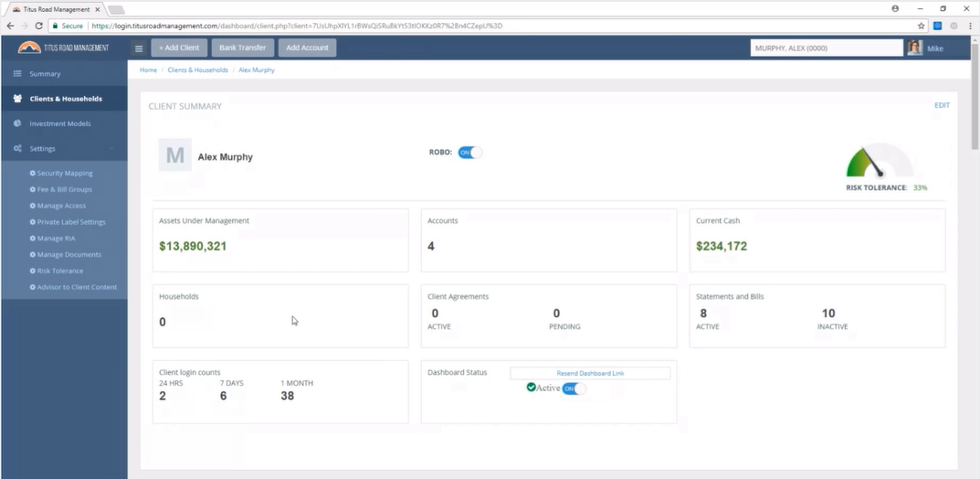Image resolution: width=980 pixels, height=479 pixels.
Task: Click the Add Account button
Action: (x=308, y=48)
